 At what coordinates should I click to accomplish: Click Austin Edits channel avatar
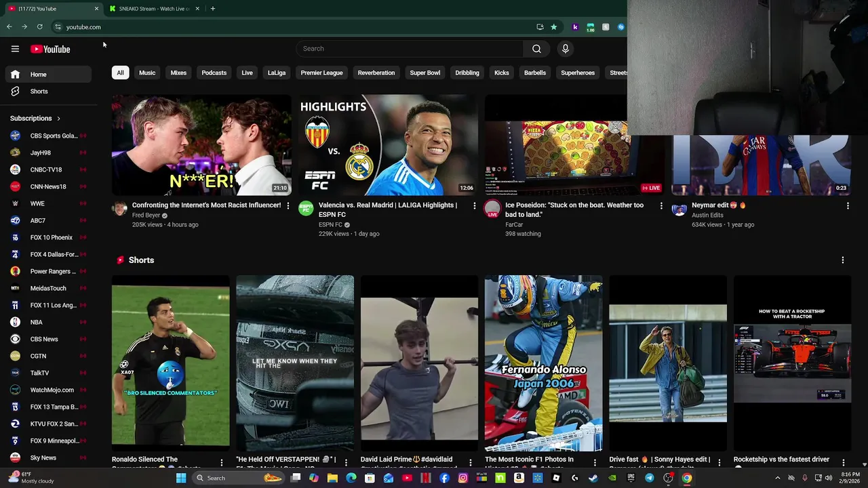[x=679, y=209]
